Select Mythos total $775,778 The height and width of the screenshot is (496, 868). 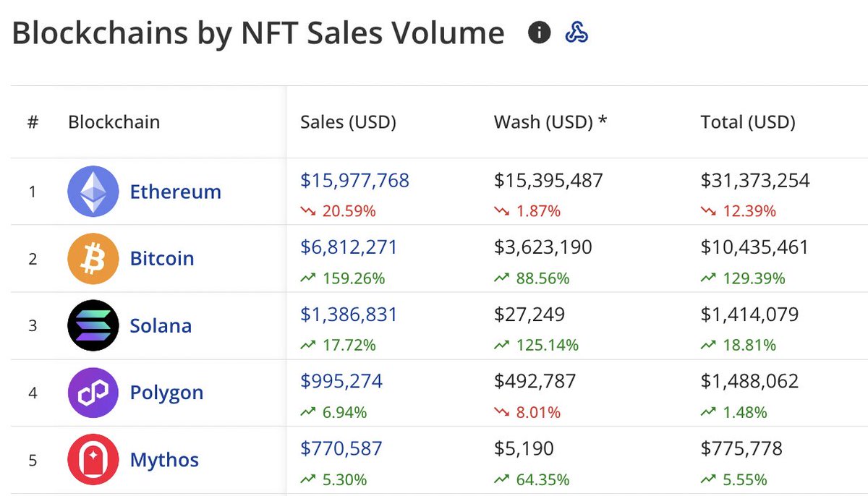741,448
